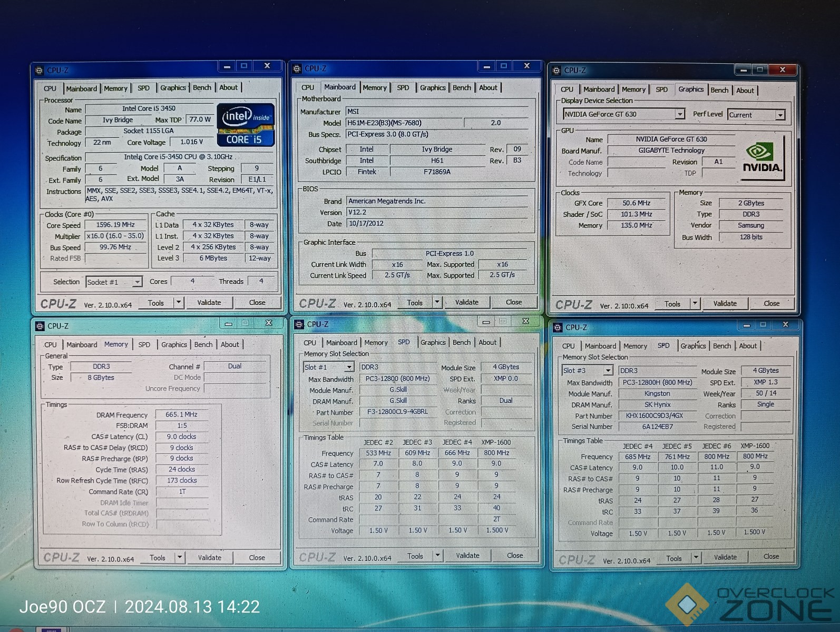
Task: Click the Core Speed value '1596.19 MHz'
Action: pos(115,225)
